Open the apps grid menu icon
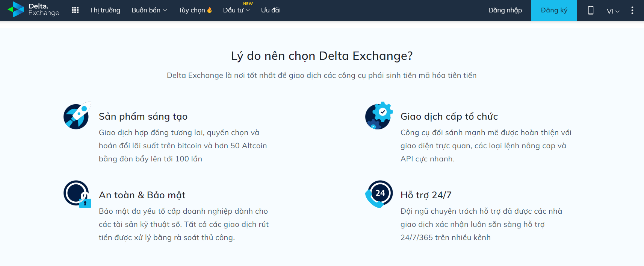The height and width of the screenshot is (266, 644). click(75, 10)
